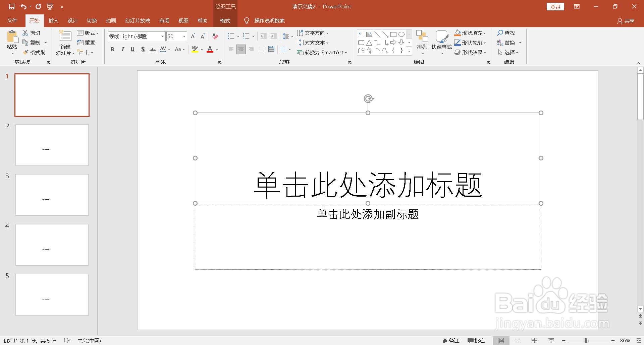Click the Cut (剪切) icon
The width and height of the screenshot is (644, 345).
pos(32,32)
